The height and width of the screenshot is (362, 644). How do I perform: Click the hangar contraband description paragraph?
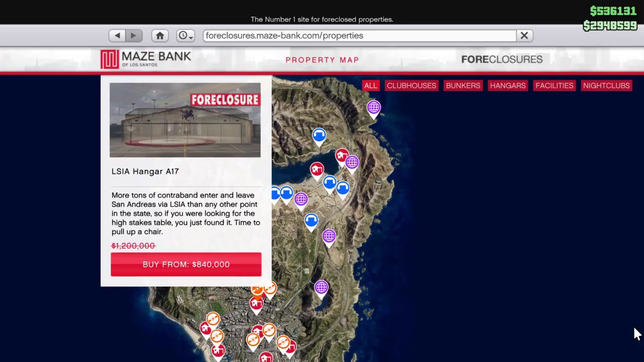point(186,213)
